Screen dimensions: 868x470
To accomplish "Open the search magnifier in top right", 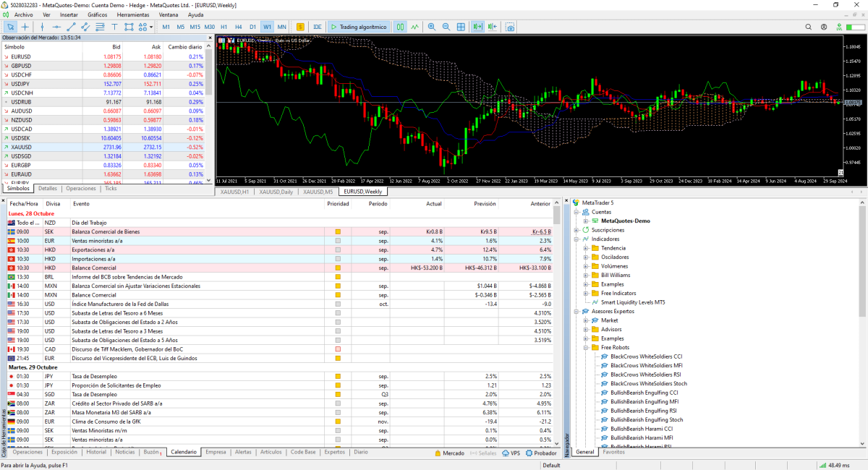I will [x=809, y=27].
